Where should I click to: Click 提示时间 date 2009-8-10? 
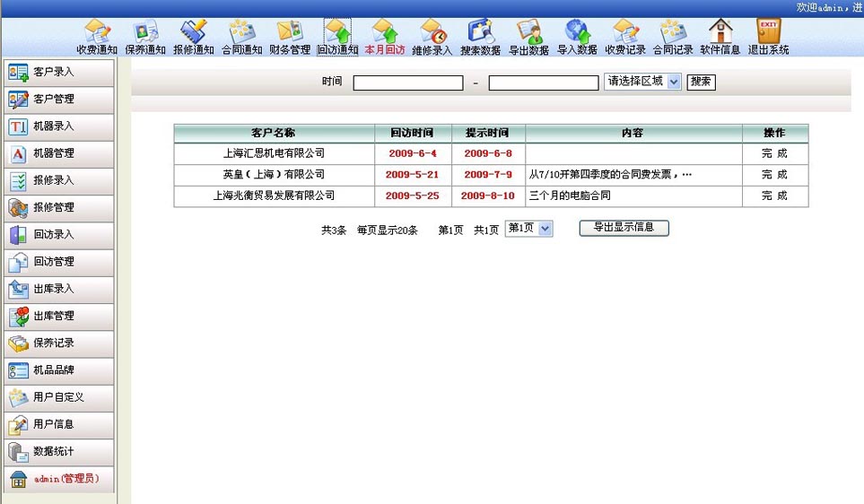click(488, 196)
